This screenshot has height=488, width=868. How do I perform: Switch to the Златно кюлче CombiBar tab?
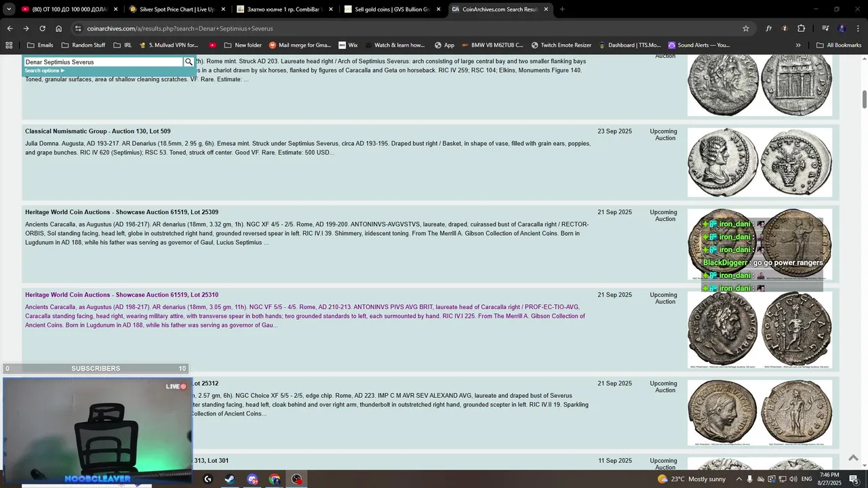point(283,9)
